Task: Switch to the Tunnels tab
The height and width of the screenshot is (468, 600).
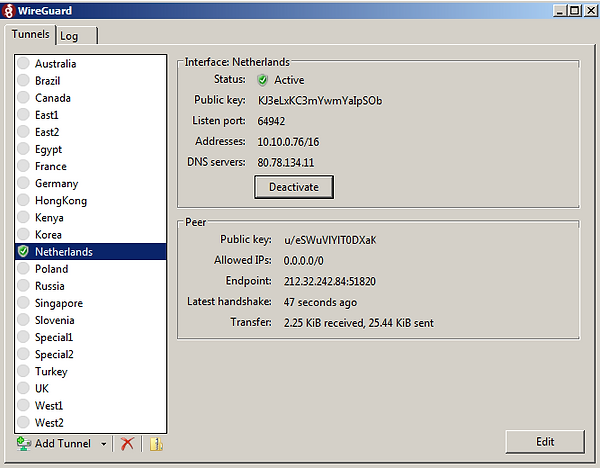Action: pos(30,34)
